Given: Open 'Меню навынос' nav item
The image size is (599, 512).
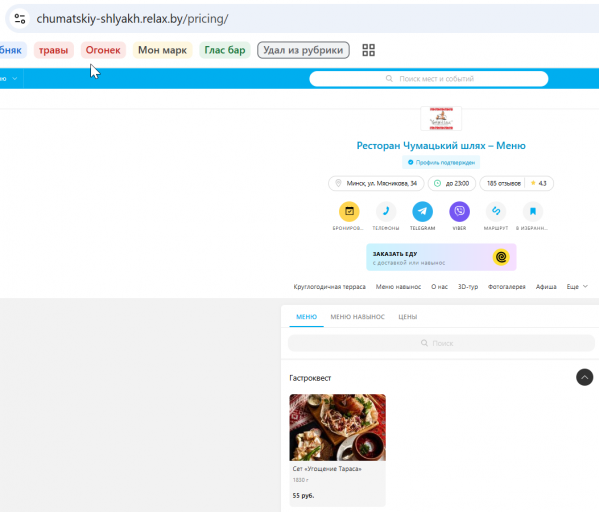Looking at the screenshot, I should (x=398, y=287).
